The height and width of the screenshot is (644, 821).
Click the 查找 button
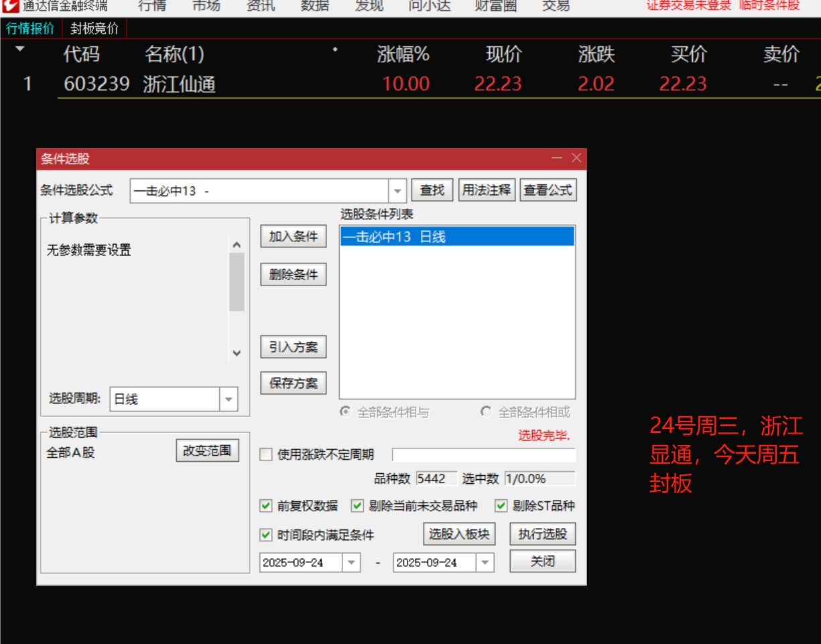(432, 190)
